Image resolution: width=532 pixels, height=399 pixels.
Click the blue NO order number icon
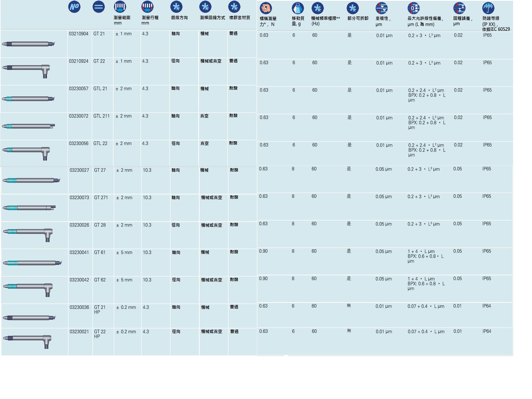(74, 7)
